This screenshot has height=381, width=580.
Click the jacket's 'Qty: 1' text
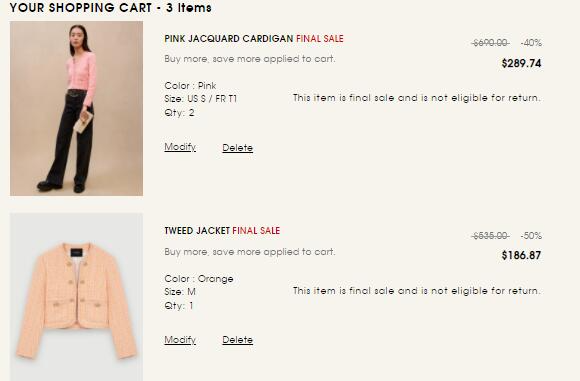coord(179,306)
